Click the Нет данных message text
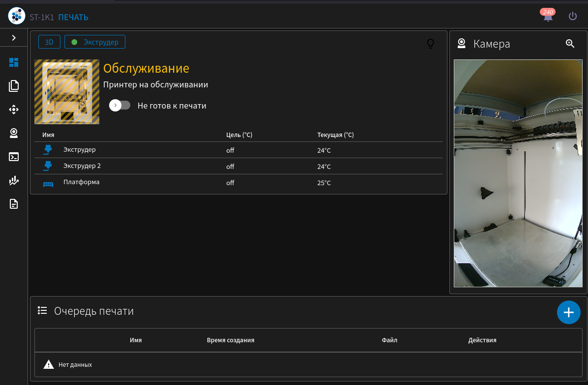The height and width of the screenshot is (385, 588). pos(75,365)
